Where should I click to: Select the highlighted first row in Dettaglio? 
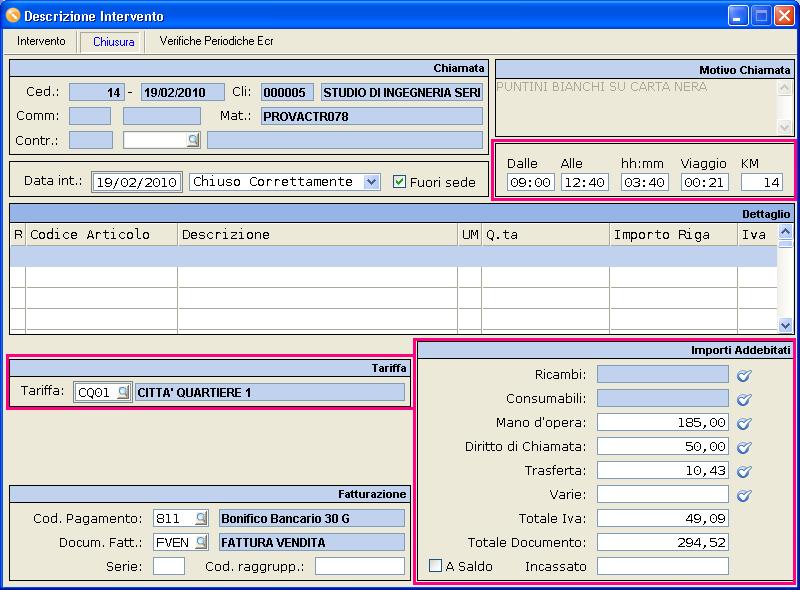click(x=394, y=256)
